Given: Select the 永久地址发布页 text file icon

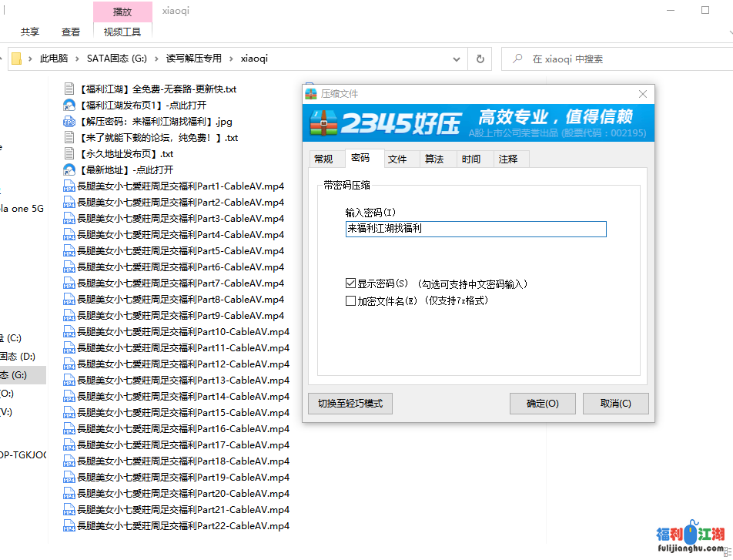Looking at the screenshot, I should pyautogui.click(x=69, y=154).
